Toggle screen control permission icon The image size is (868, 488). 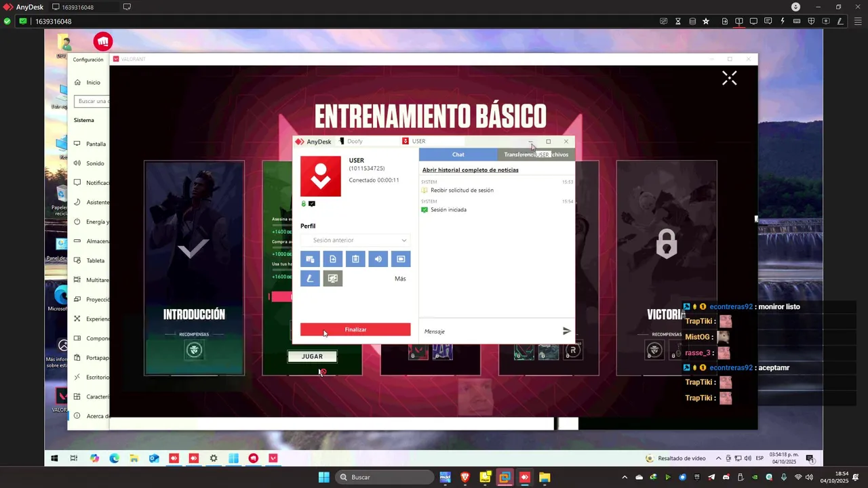[401, 259]
